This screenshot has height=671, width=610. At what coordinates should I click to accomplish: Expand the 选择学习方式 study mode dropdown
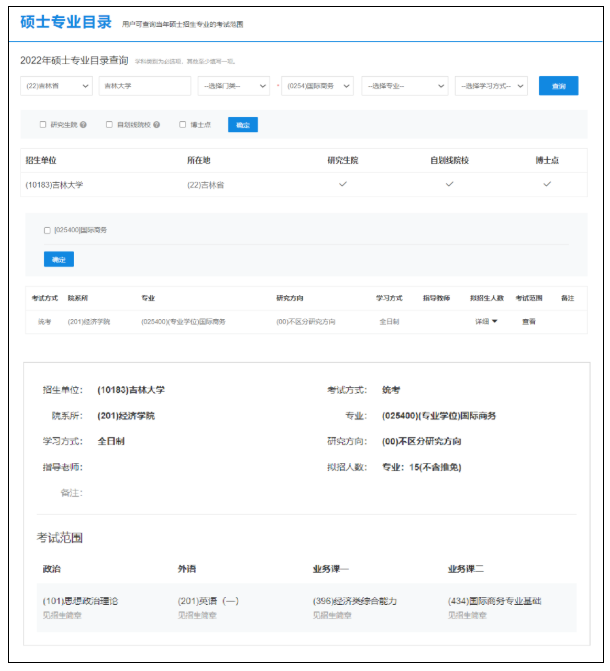coord(490,86)
